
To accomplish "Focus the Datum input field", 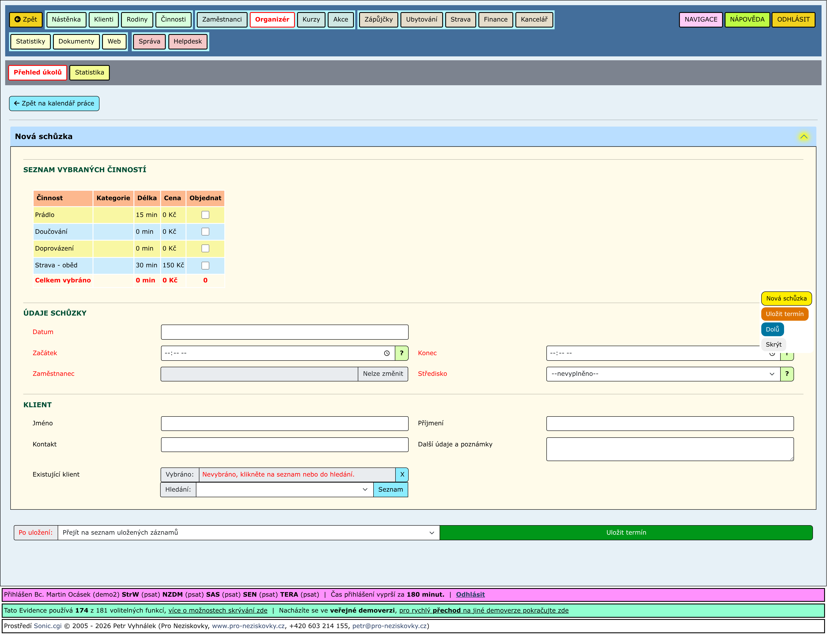I will pyautogui.click(x=285, y=332).
